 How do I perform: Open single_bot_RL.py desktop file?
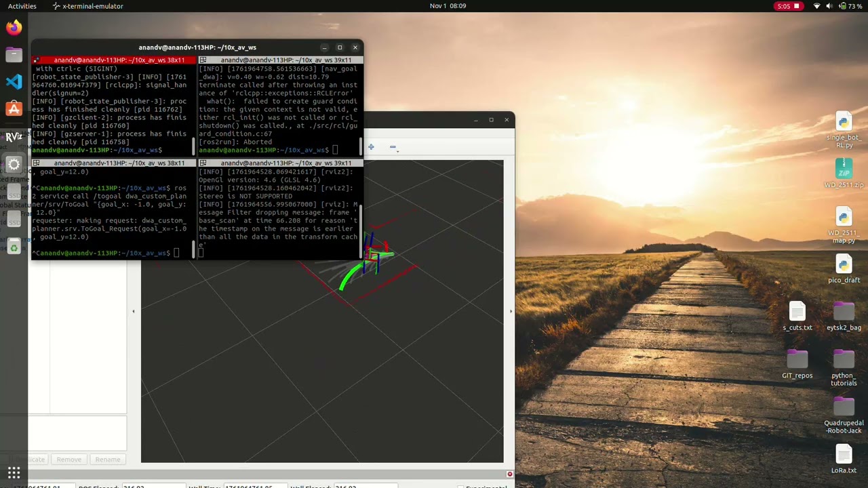(x=844, y=130)
